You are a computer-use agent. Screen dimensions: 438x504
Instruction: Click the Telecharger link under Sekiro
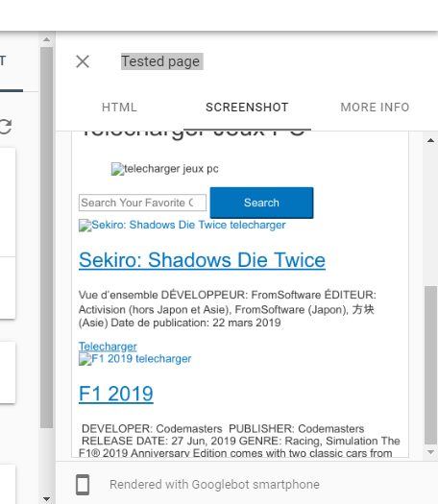pyautogui.click(x=108, y=347)
